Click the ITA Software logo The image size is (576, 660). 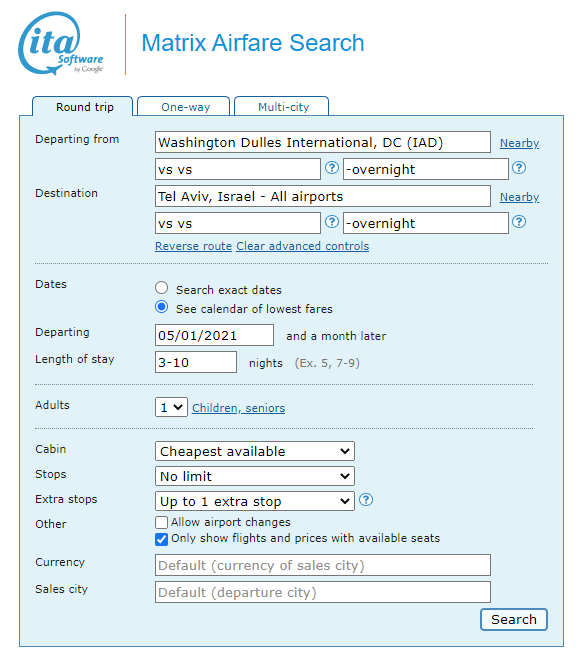click(61, 43)
